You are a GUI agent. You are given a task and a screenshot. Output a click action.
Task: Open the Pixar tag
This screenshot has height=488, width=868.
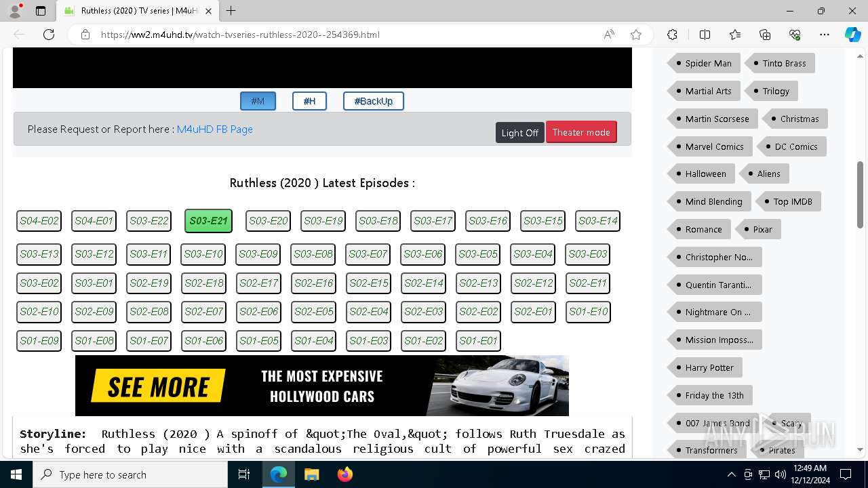click(757, 229)
